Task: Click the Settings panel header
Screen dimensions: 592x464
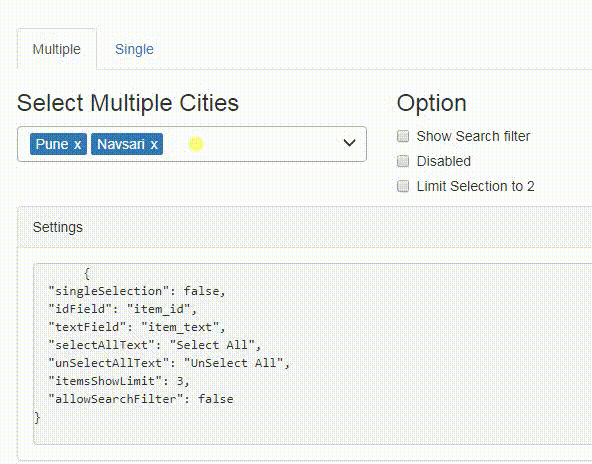Action: click(x=304, y=227)
